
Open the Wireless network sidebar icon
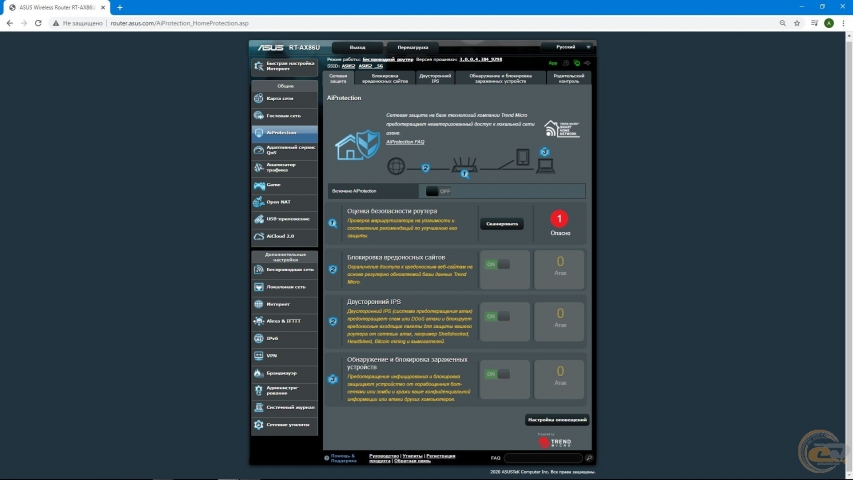pyautogui.click(x=258, y=269)
